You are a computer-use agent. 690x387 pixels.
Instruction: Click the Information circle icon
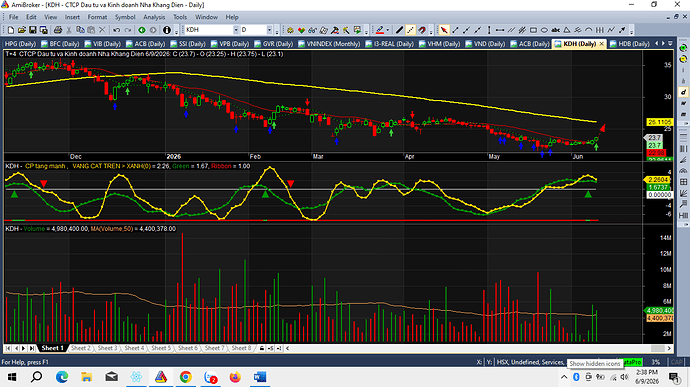pyautogui.click(x=167, y=30)
